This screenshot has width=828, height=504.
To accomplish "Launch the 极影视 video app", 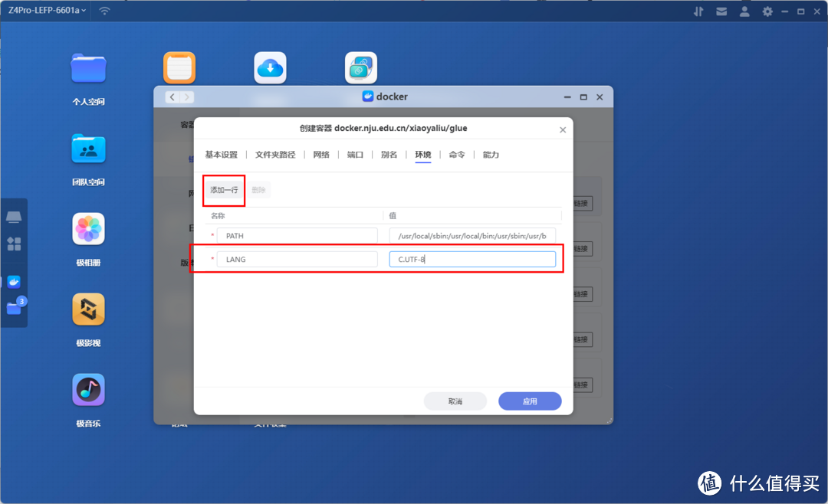I will (x=88, y=309).
